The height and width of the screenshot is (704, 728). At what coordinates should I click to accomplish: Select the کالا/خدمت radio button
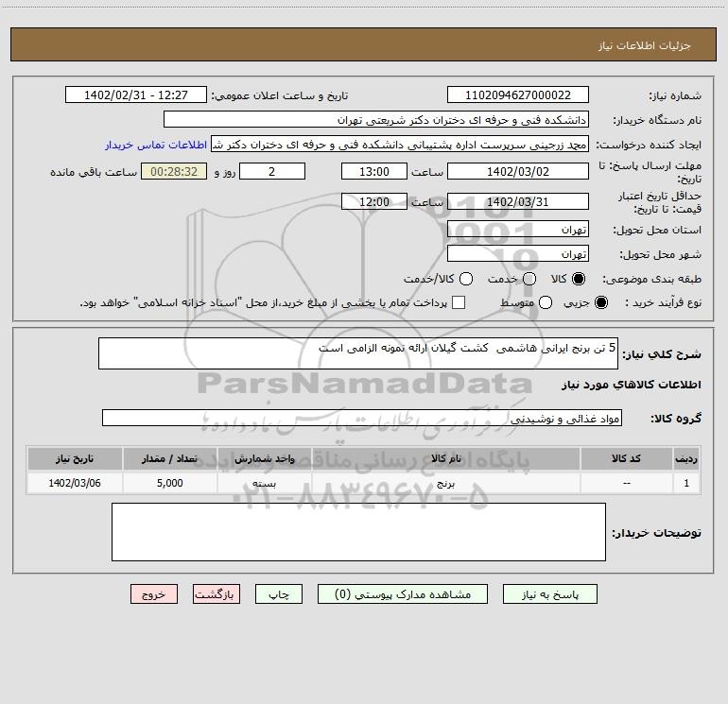tap(466, 279)
